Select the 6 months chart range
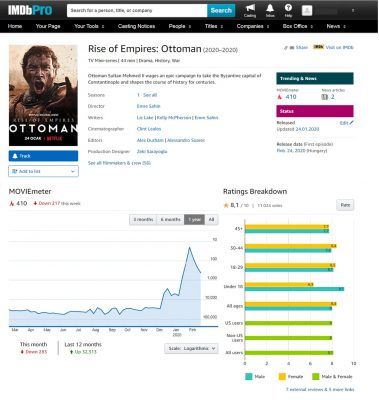Screen dimensions: 379x400 pyautogui.click(x=170, y=219)
